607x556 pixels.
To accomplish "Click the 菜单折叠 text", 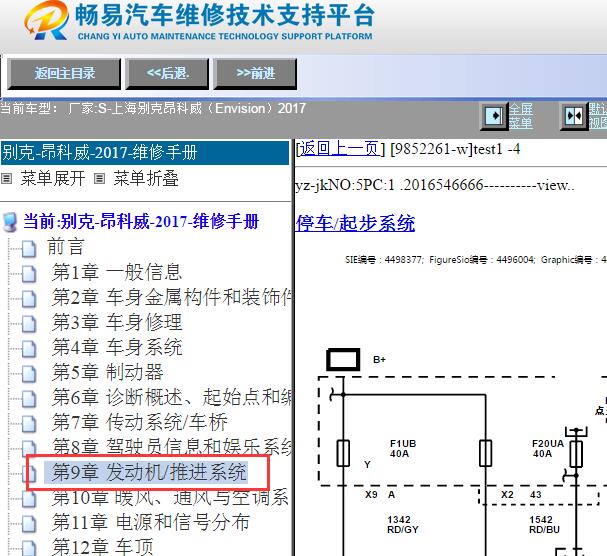I will (x=146, y=178).
